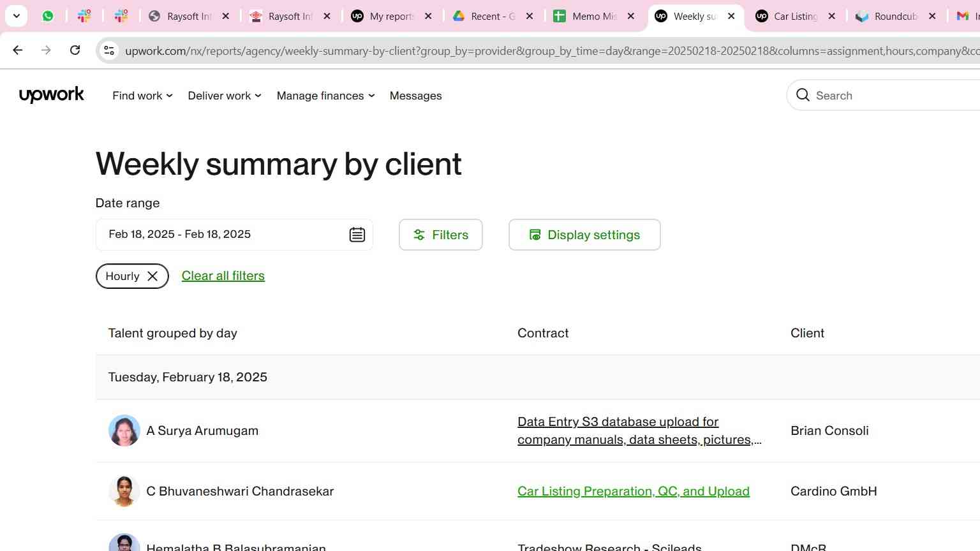Click the tab search dropdown arrow
Screen dimensions: 980x551
[17, 16]
